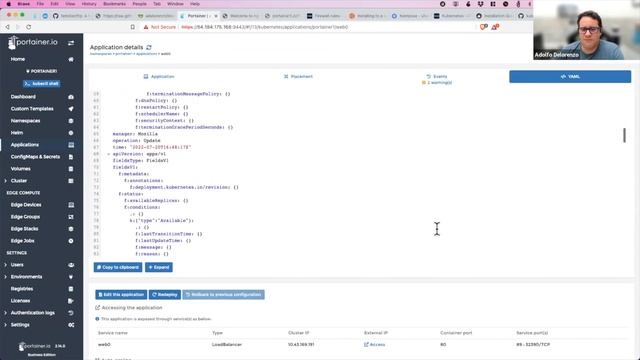Open Edge Jobs page
The width and height of the screenshot is (640, 360).
pyautogui.click(x=22, y=241)
